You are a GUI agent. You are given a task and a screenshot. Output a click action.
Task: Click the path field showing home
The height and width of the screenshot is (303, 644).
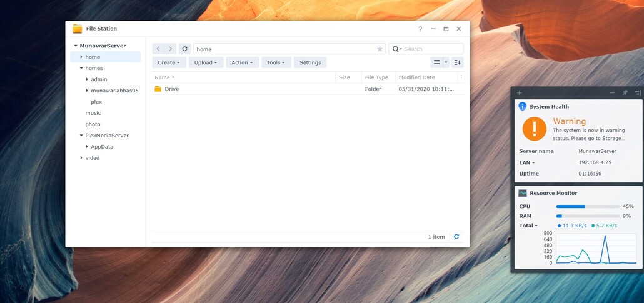pos(289,49)
